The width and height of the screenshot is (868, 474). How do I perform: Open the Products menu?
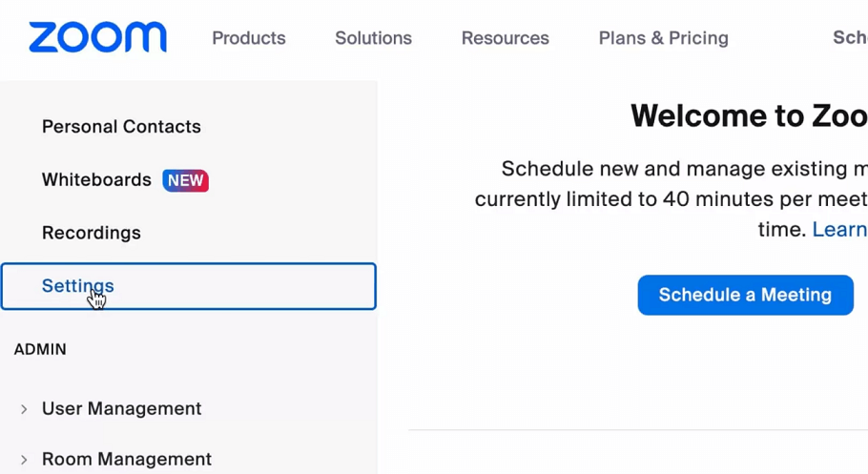pyautogui.click(x=249, y=38)
